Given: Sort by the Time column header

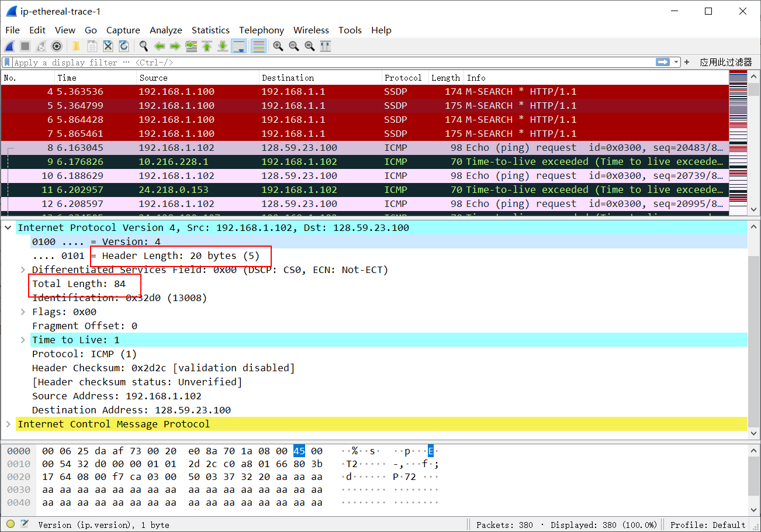Looking at the screenshot, I should 96,78.
